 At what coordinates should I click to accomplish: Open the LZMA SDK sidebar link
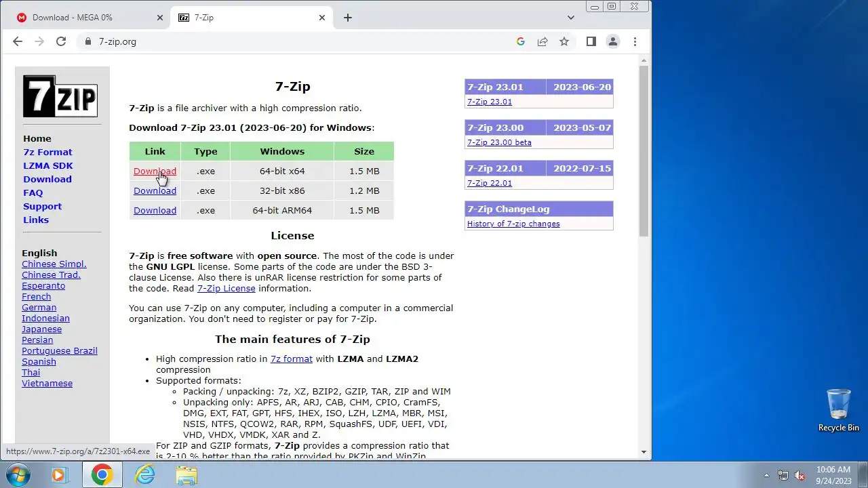coord(48,165)
